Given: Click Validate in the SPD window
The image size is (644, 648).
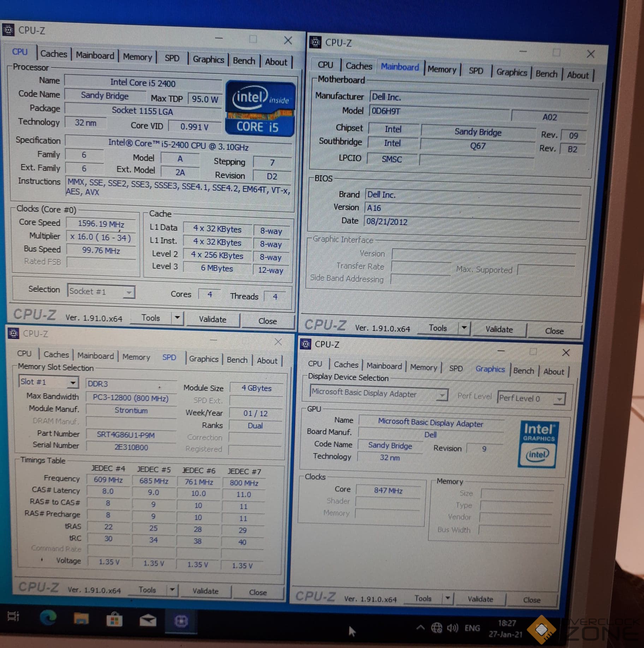Looking at the screenshot, I should pos(205,591).
